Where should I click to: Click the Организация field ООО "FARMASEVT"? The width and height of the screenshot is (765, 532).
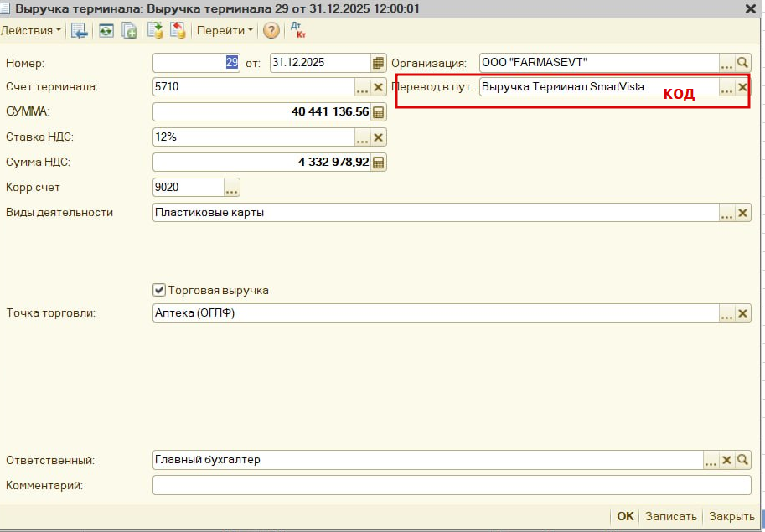[x=599, y=63]
